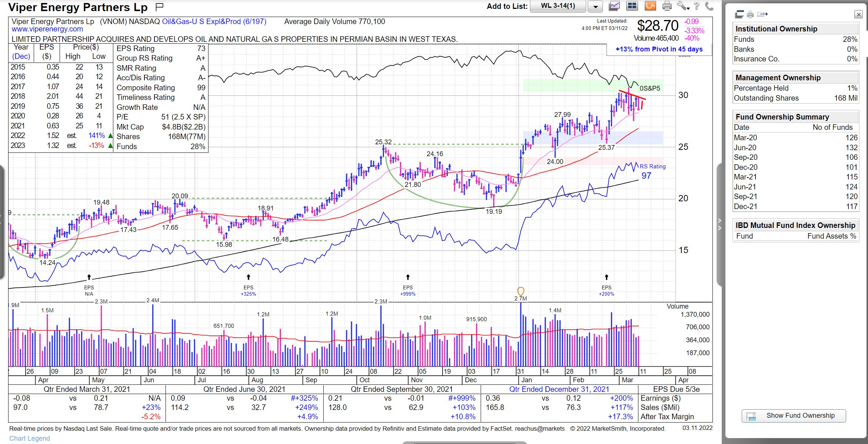868x444 pixels.
Task: Click the flag icon next to Viper Energy Partners Lp
Action: tap(160, 7)
